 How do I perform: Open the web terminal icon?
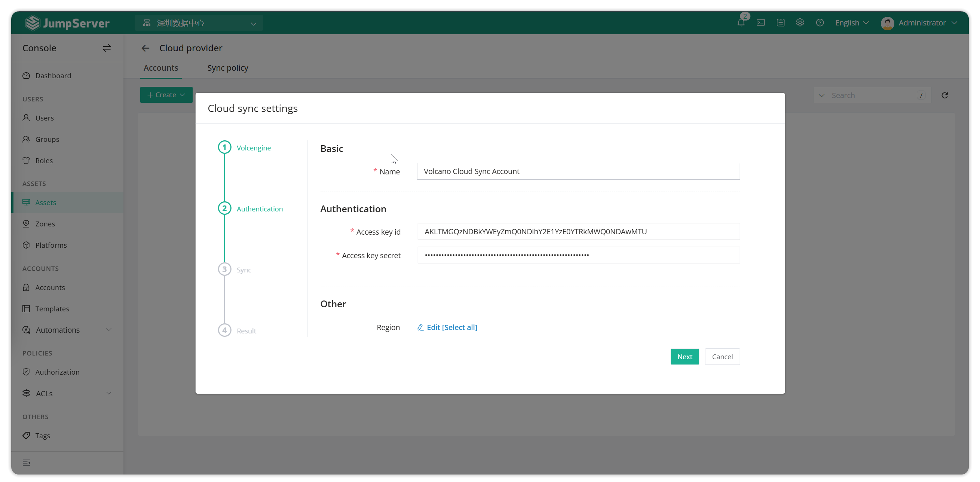pos(760,23)
